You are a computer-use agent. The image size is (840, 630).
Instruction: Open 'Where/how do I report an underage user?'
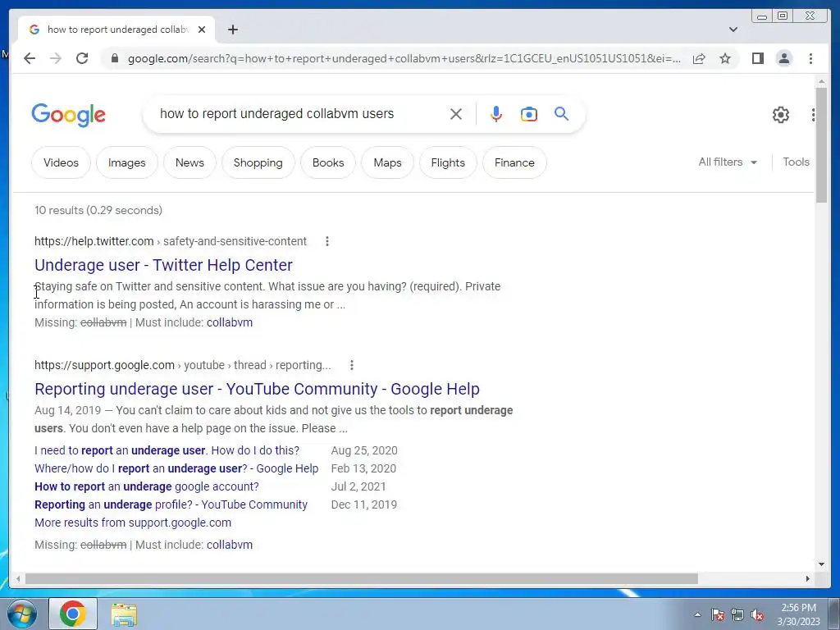pyautogui.click(x=176, y=468)
